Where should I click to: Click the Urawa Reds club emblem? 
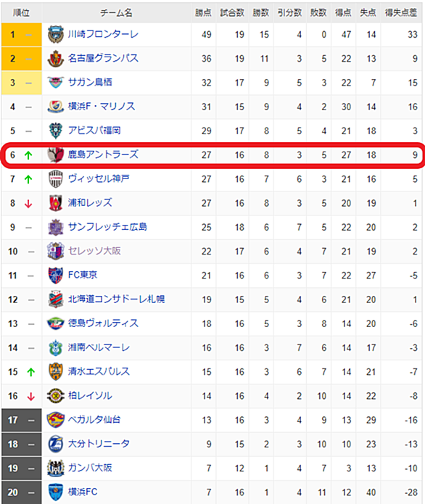[55, 203]
